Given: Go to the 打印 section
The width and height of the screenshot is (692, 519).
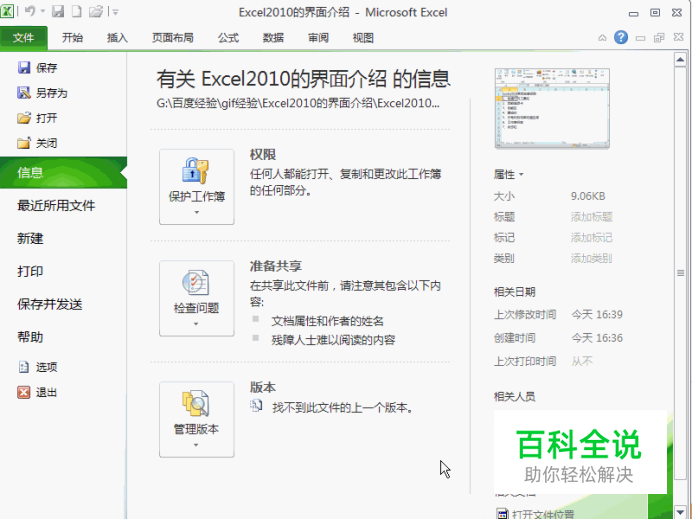Looking at the screenshot, I should tap(30, 272).
